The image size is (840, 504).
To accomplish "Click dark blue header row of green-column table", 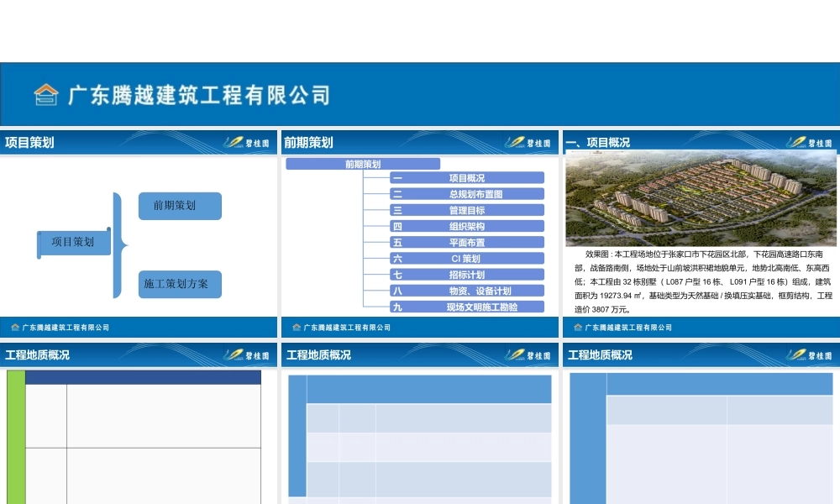I will 143,378.
